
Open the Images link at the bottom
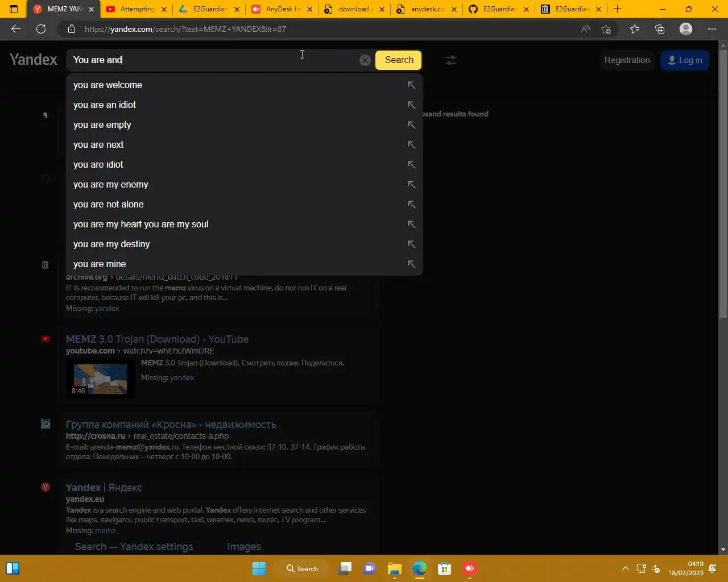pyautogui.click(x=244, y=547)
